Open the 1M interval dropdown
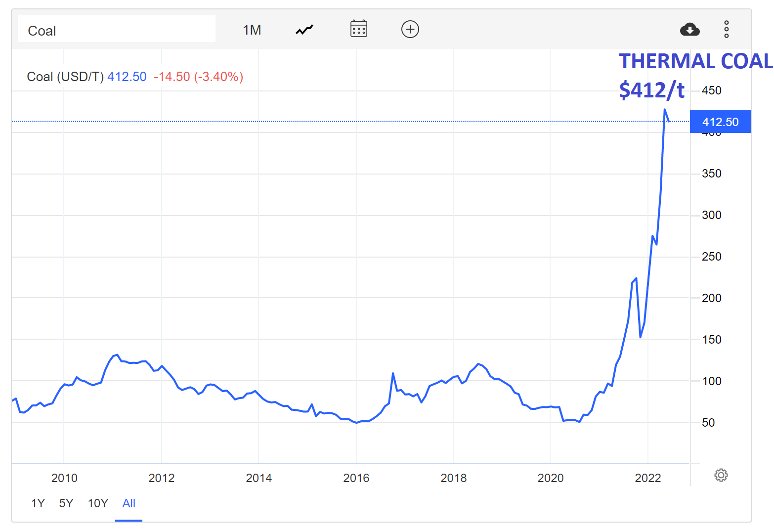This screenshot has height=532, width=774. tap(252, 30)
